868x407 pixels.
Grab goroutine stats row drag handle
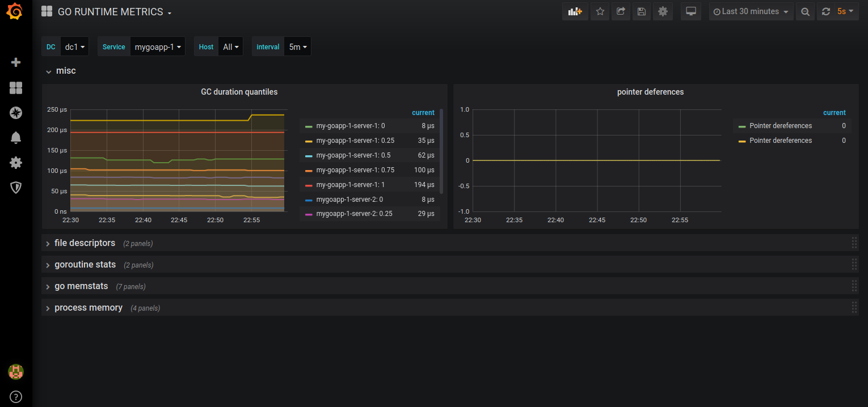(854, 265)
